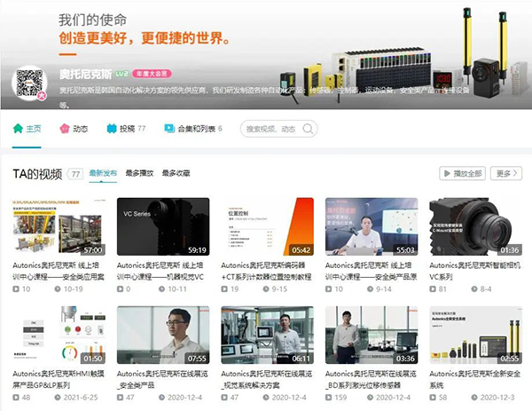Open the 投稿 77 tab
The height and width of the screenshot is (411, 532).
pos(126,129)
